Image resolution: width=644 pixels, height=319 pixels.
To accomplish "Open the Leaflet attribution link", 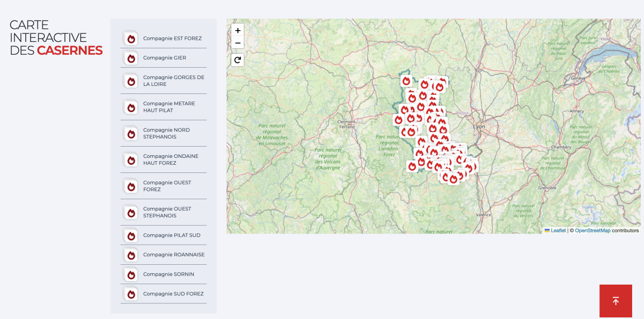I will [x=555, y=230].
